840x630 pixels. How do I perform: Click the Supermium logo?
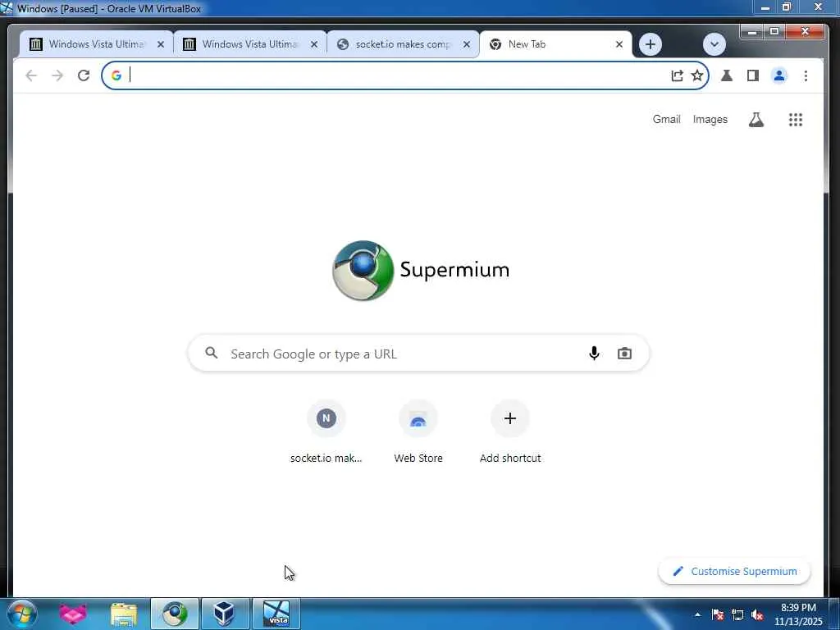coord(421,270)
